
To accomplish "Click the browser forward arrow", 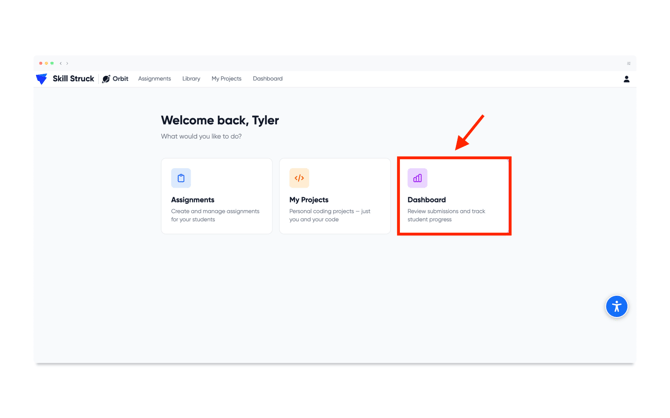I will pyautogui.click(x=67, y=63).
